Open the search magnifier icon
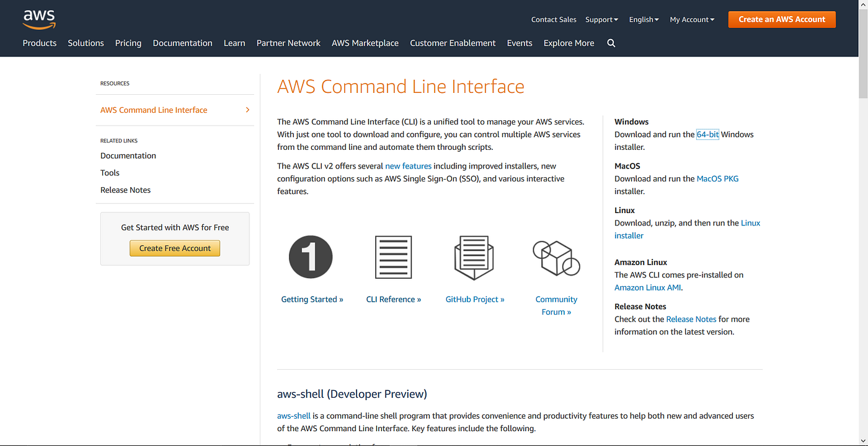 click(x=611, y=43)
